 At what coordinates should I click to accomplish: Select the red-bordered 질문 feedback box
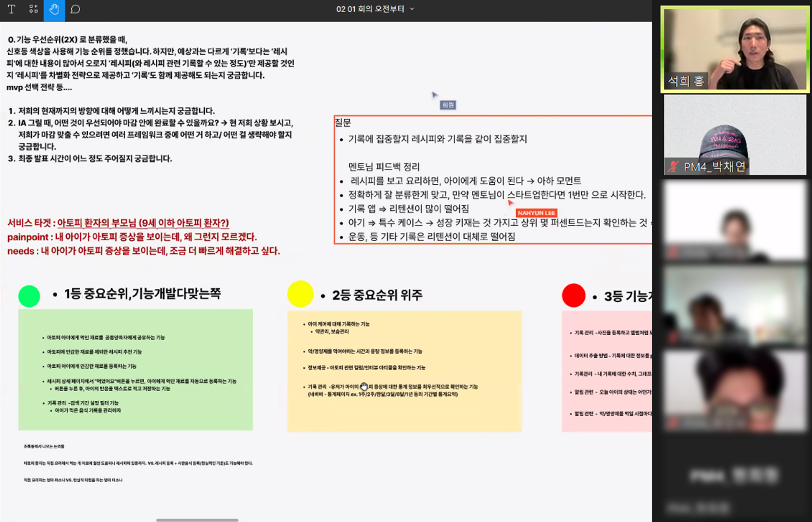[492, 180]
